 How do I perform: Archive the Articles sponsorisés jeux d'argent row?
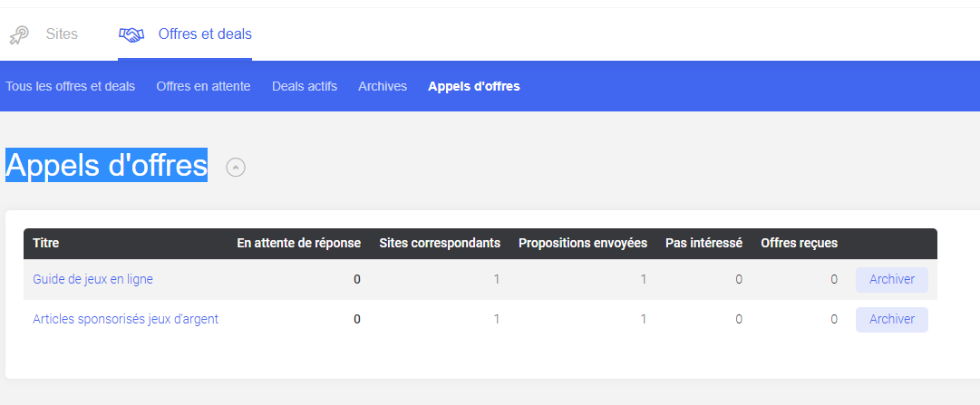coord(892,319)
